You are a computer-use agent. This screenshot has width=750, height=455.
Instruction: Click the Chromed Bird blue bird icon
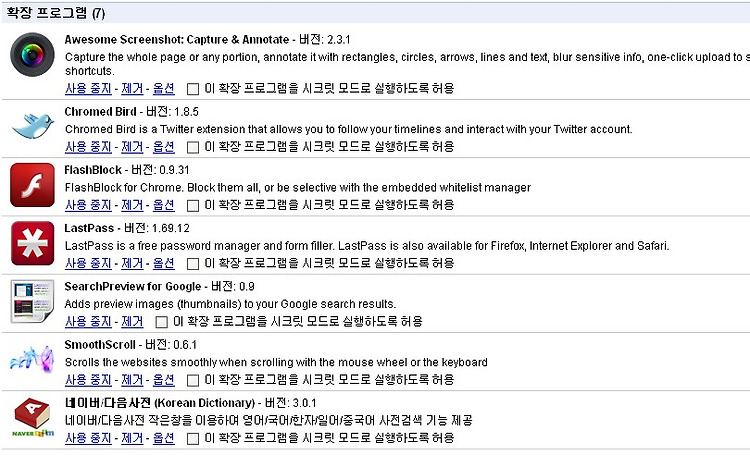click(x=33, y=126)
